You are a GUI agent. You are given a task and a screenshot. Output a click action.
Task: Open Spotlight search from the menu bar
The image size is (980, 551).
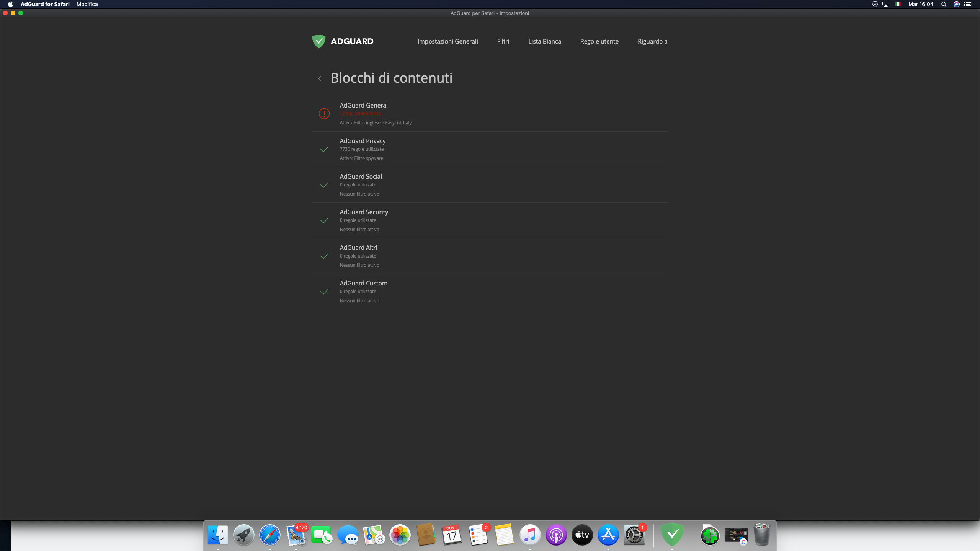click(944, 4)
